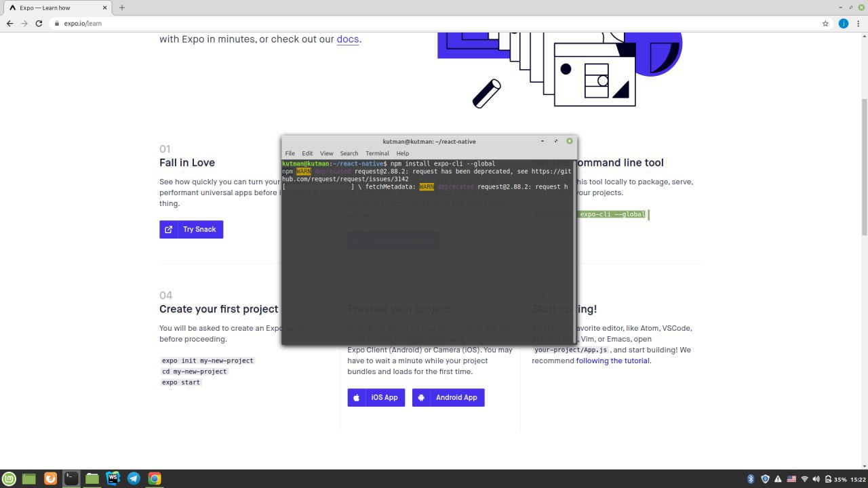Click the iOS App button
Viewport: 868px width, 488px height.
[x=376, y=397]
